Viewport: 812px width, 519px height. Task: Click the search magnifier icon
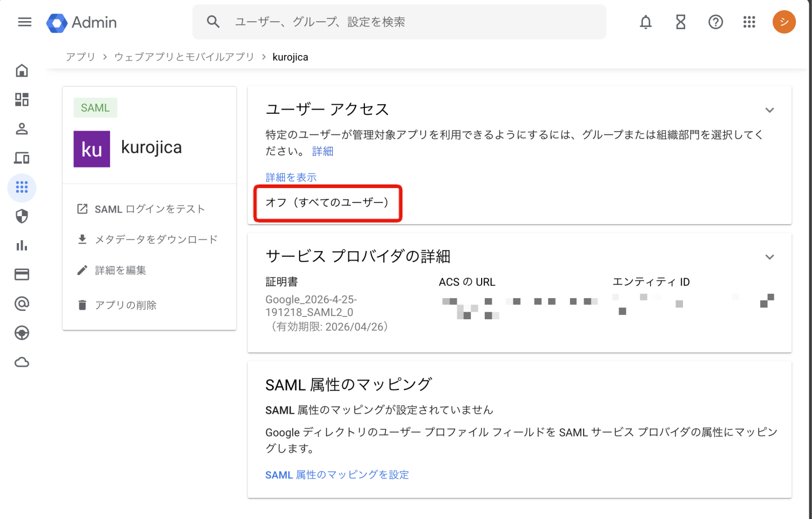213,22
